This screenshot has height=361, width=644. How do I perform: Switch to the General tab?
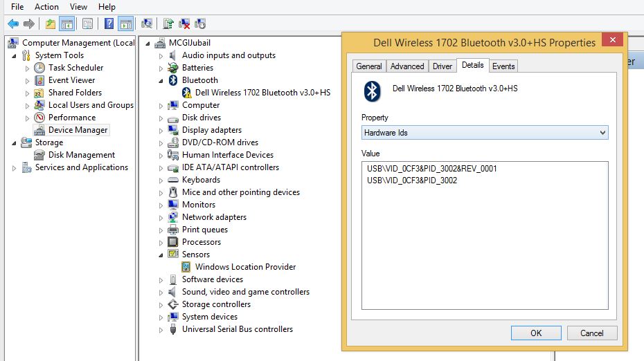tap(369, 66)
